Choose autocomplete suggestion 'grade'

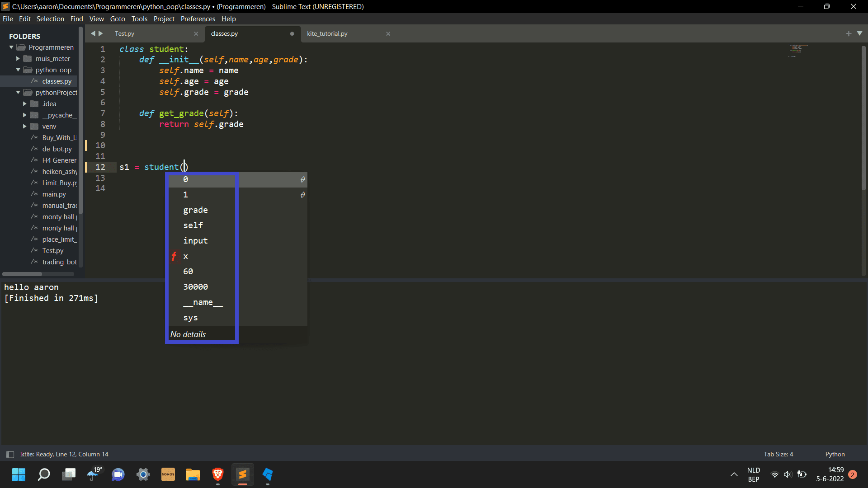(238, 210)
